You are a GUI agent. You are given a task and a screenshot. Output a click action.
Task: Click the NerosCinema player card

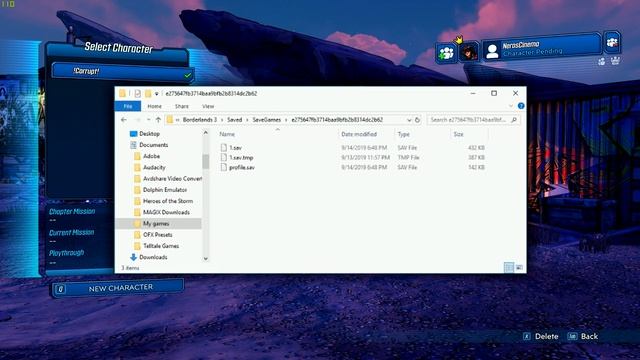[x=542, y=48]
